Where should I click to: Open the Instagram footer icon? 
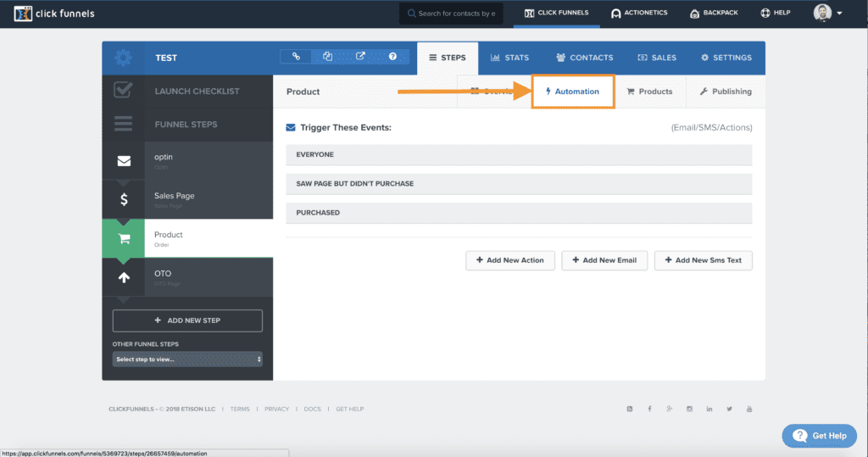689,409
